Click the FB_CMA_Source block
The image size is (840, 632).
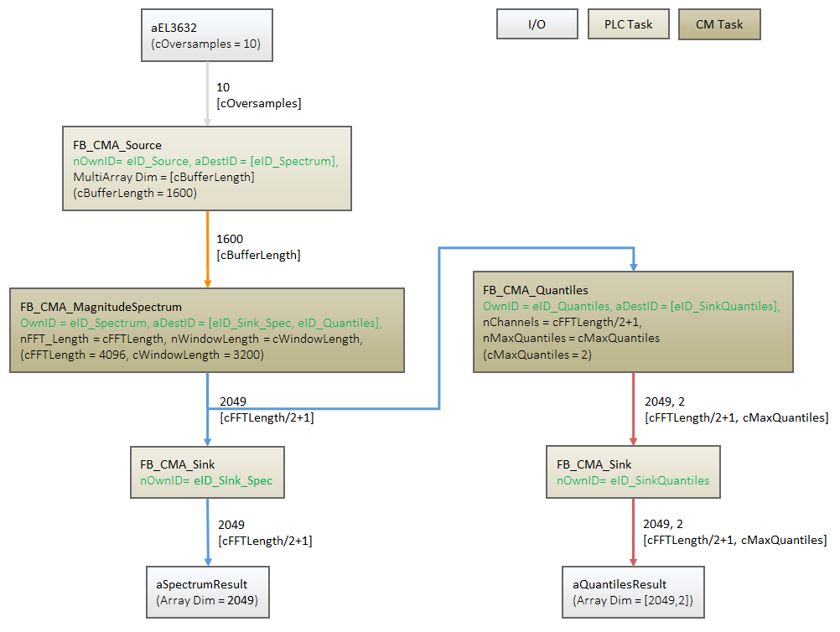[x=207, y=168]
